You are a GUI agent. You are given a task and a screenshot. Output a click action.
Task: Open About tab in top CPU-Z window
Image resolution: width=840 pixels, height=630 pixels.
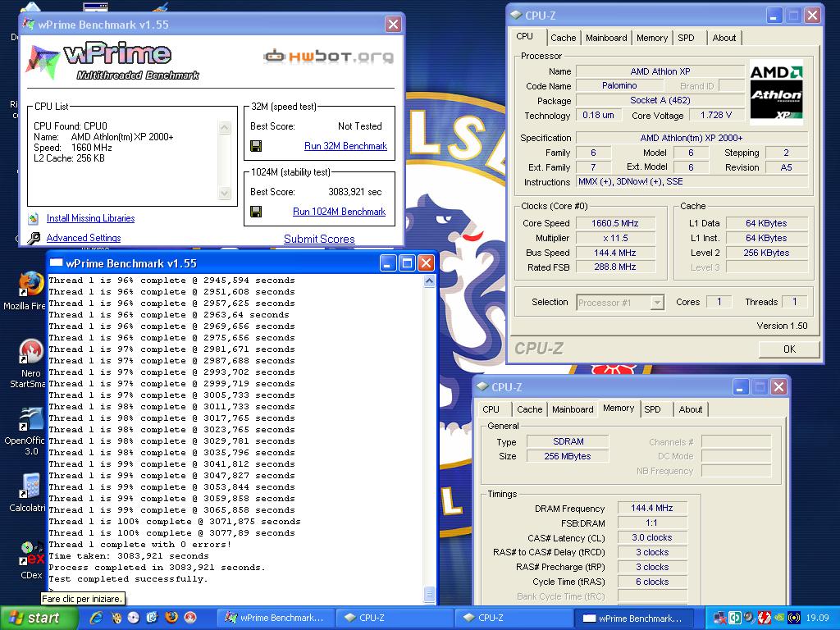724,38
